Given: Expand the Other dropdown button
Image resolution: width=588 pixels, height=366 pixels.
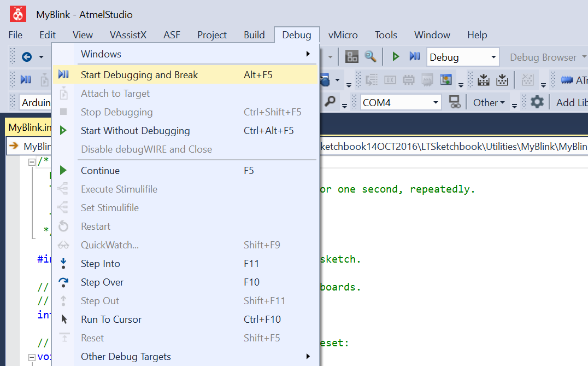Looking at the screenshot, I should pos(489,102).
